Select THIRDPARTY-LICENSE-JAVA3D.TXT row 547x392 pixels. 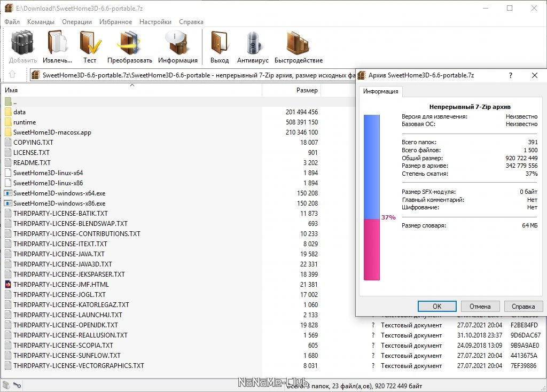[x=178, y=264]
